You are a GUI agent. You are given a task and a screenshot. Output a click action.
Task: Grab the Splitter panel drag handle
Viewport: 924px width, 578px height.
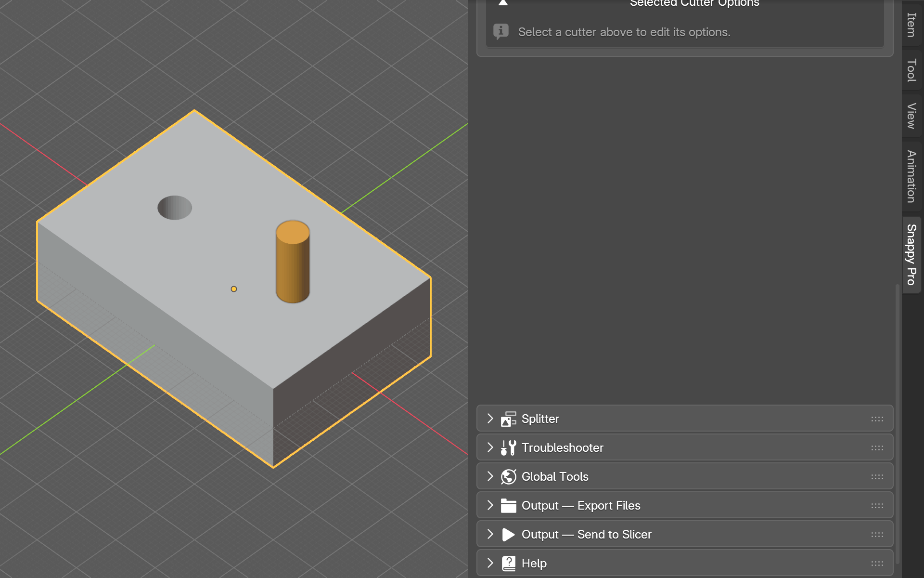click(x=877, y=419)
